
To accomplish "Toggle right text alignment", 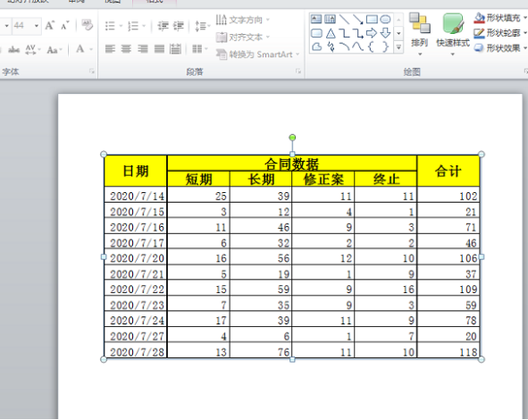I will [143, 49].
